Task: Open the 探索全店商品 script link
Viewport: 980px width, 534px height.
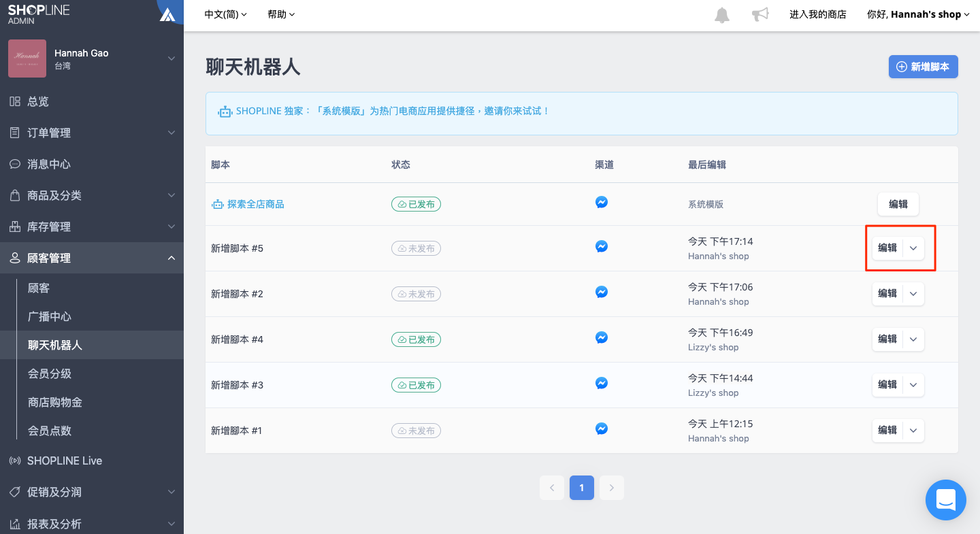Action: [255, 204]
